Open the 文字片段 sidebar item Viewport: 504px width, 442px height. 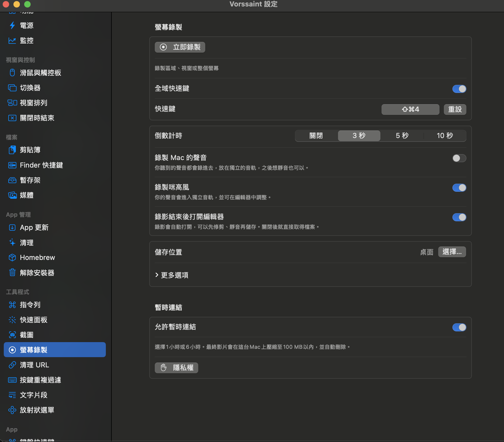pos(55,395)
